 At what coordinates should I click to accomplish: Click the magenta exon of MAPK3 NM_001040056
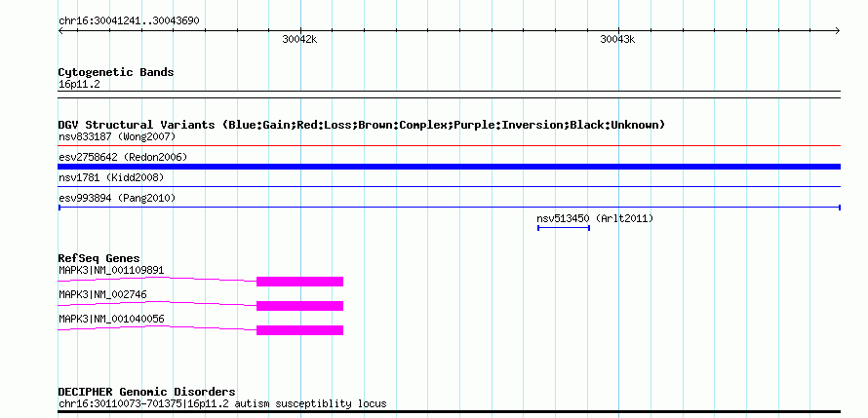pyautogui.click(x=300, y=330)
